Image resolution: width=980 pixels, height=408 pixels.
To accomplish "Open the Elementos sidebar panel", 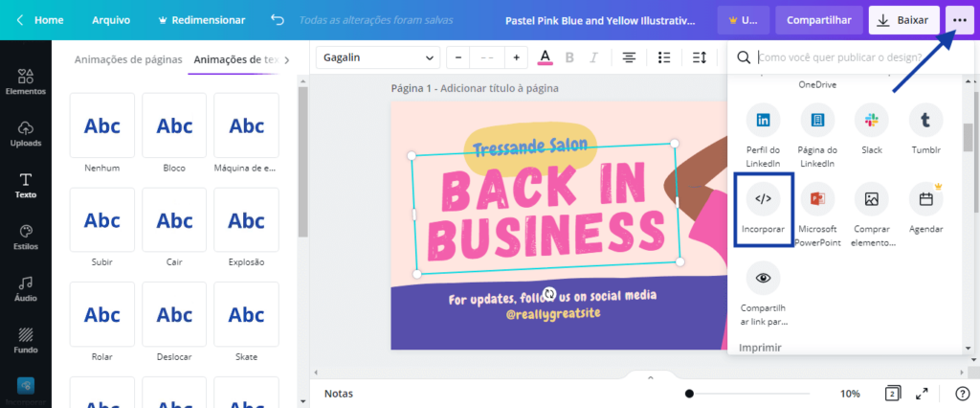I will point(26,81).
